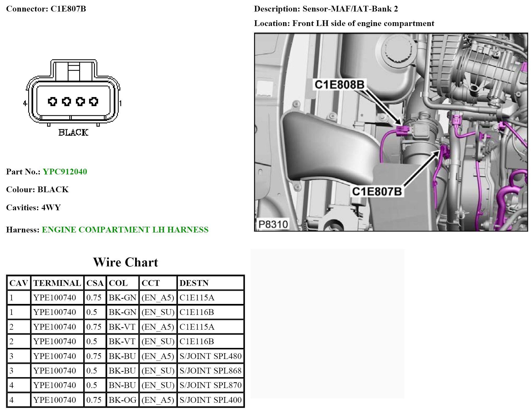Click the Wire Chart heading
This screenshot has width=532, height=414.
pos(126,262)
